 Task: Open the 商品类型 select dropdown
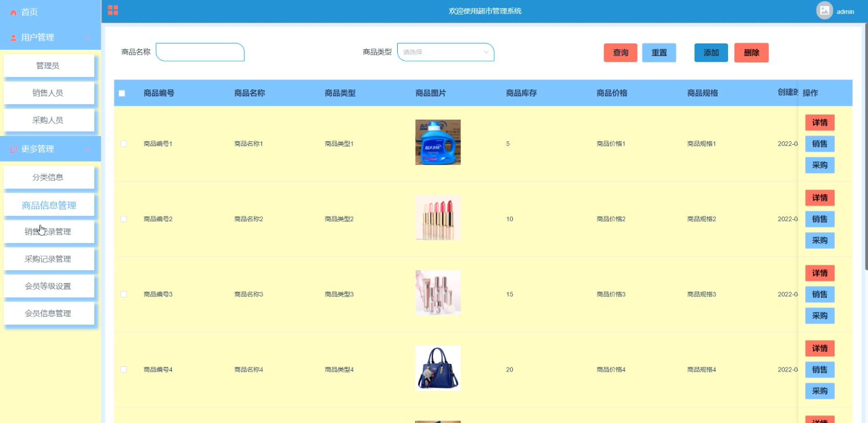click(x=445, y=52)
